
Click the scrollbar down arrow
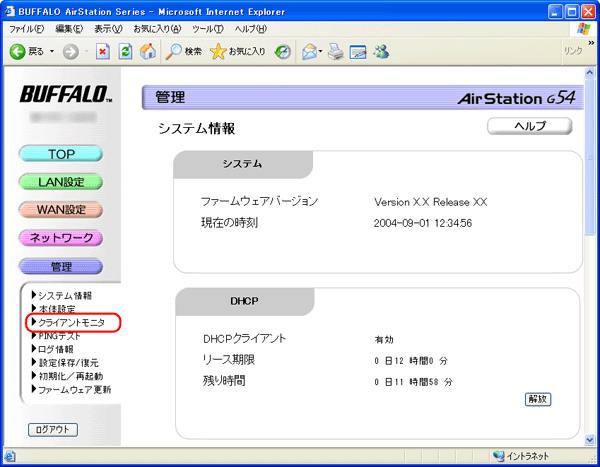[x=590, y=440]
